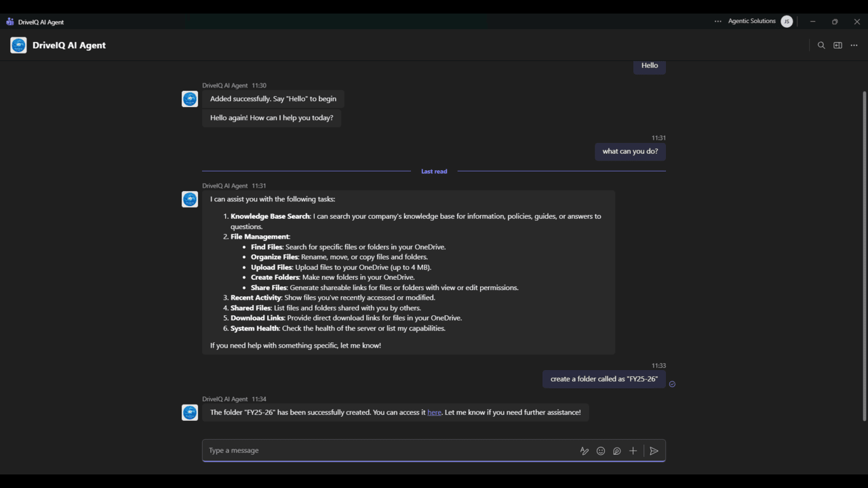Viewport: 868px width, 488px height.
Task: Click the Agentic Solutions account name
Action: pos(751,21)
